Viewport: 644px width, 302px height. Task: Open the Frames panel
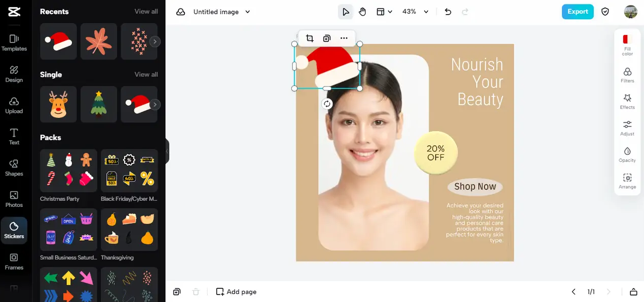pyautogui.click(x=14, y=262)
